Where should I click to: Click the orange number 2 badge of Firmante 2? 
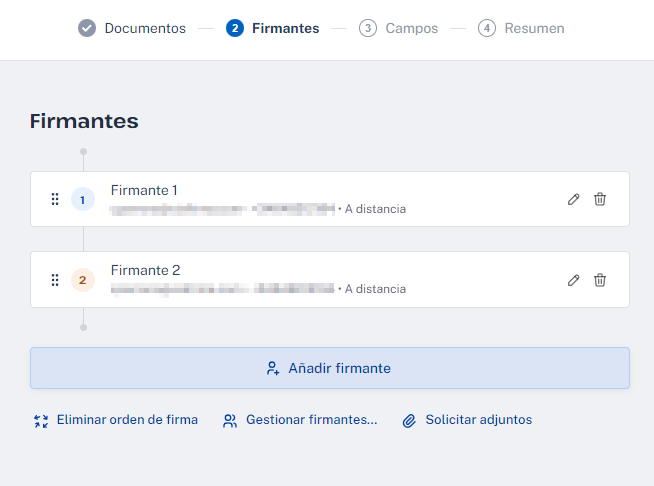(x=83, y=280)
